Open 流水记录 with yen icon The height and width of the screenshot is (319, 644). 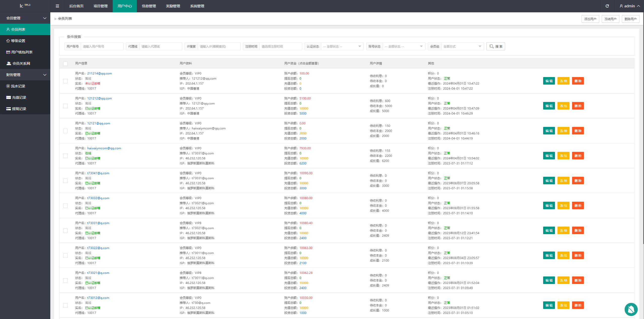(x=18, y=86)
